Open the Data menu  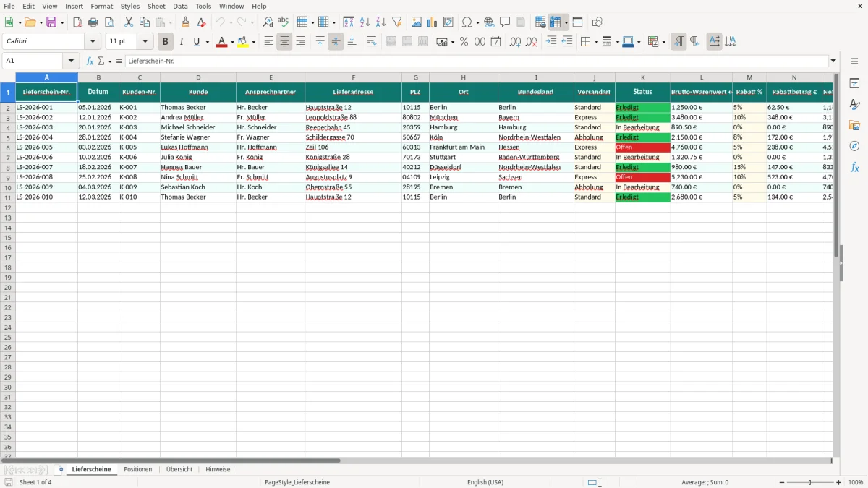point(180,6)
